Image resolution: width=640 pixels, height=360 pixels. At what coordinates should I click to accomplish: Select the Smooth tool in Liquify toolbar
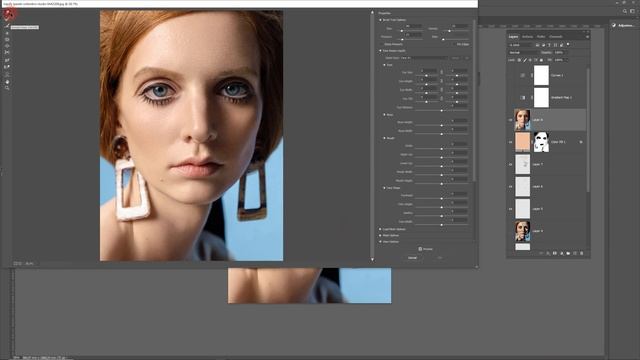(7, 26)
